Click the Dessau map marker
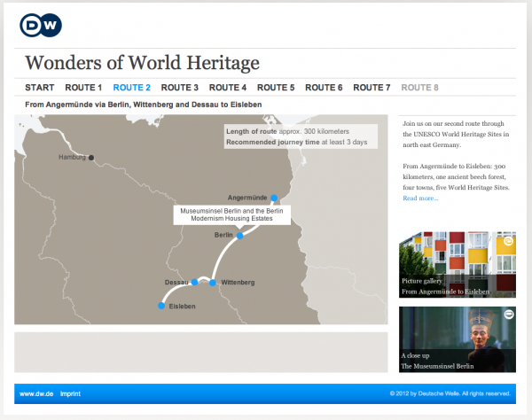The image size is (532, 420). point(195,282)
